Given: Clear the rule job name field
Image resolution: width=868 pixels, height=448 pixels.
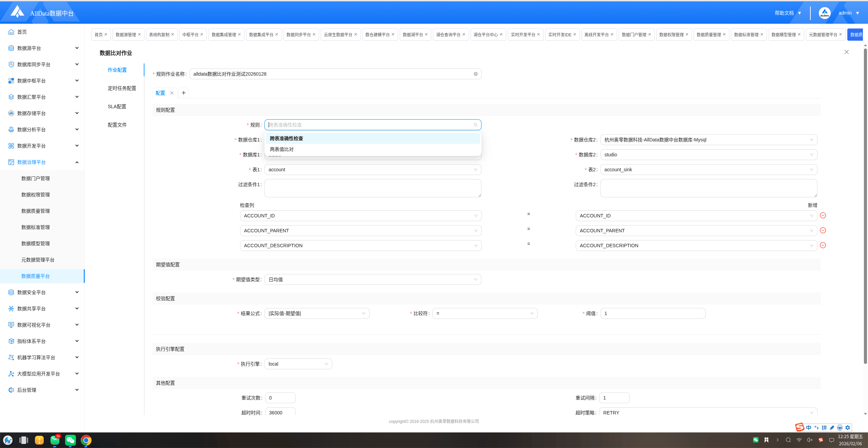Looking at the screenshot, I should point(475,74).
